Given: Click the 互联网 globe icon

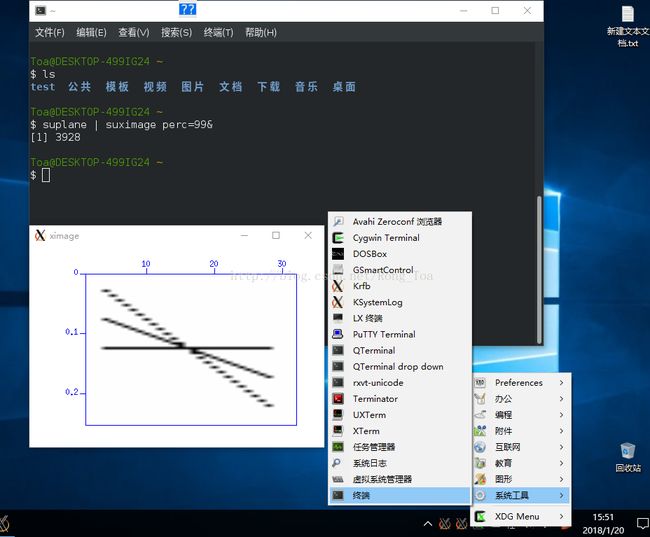Looking at the screenshot, I should (x=480, y=447).
